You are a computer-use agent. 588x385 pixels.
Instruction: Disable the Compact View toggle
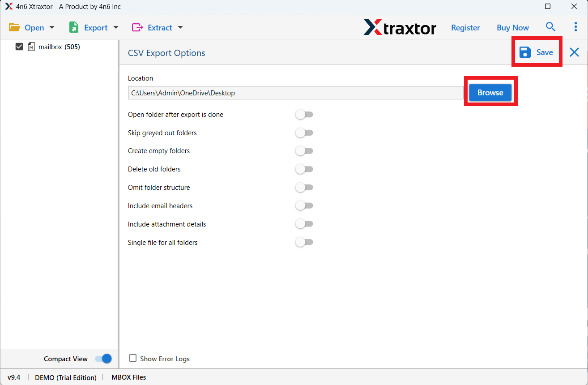pyautogui.click(x=103, y=359)
